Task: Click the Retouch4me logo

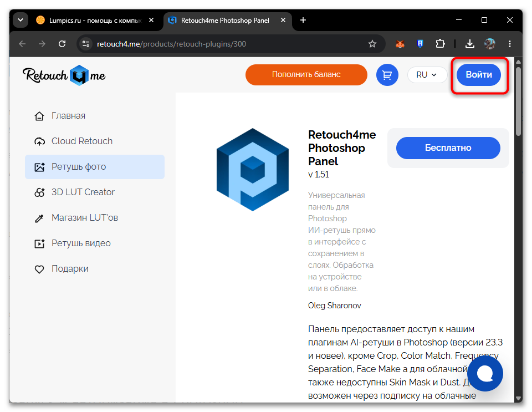Action: pos(64,75)
